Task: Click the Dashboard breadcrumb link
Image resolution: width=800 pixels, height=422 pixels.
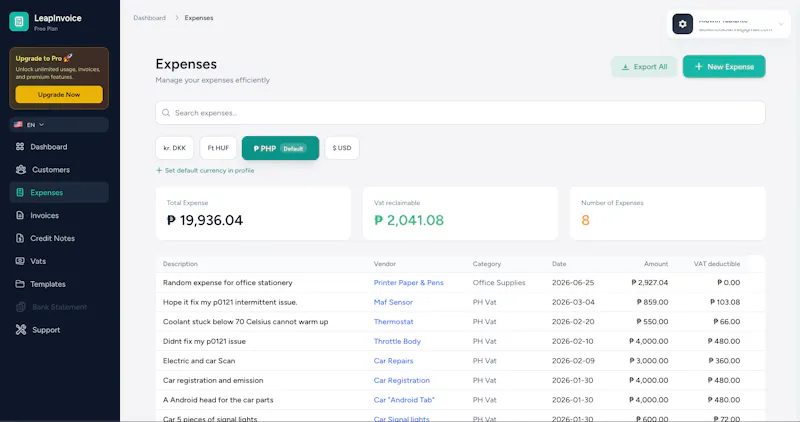Action: 149,18
